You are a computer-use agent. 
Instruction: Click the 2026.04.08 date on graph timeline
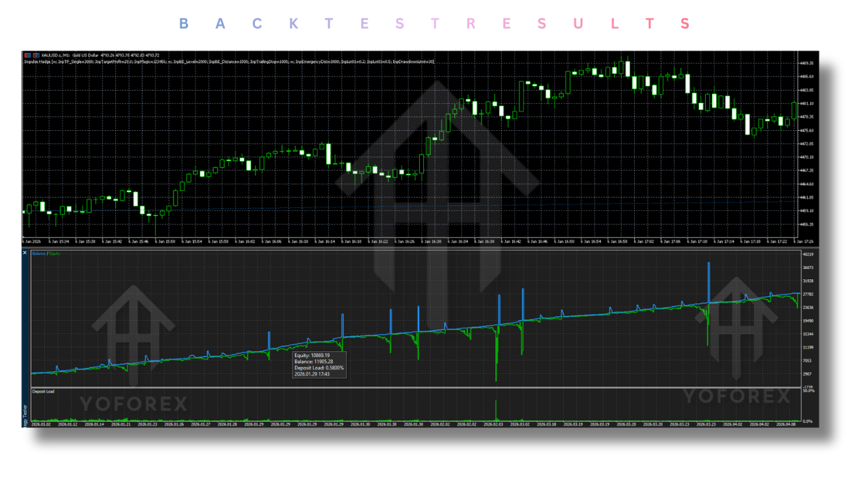(x=787, y=424)
